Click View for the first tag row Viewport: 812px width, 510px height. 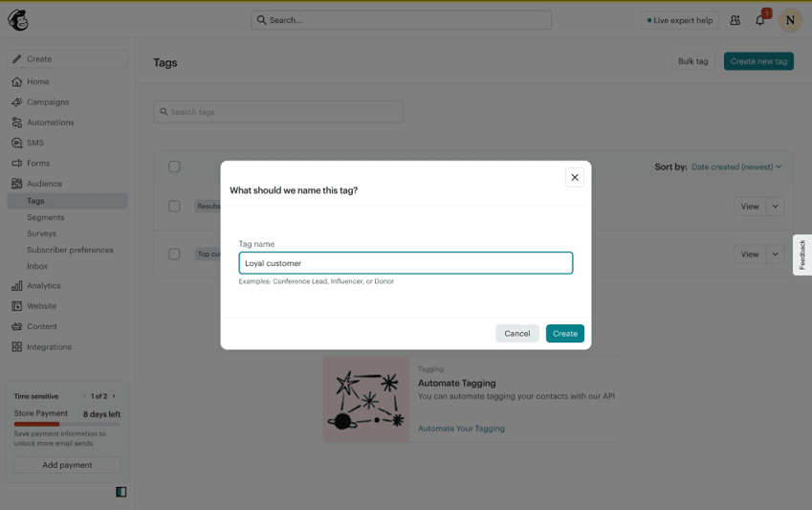tap(750, 207)
